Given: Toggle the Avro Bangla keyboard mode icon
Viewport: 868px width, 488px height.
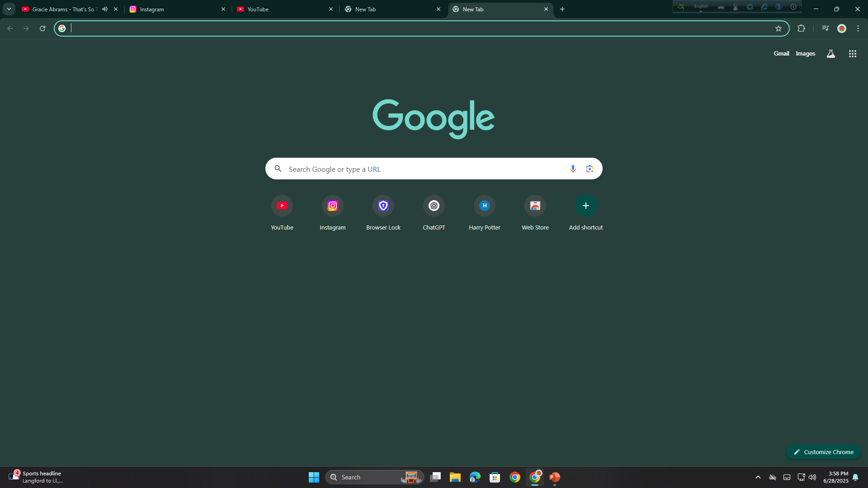Looking at the screenshot, I should click(681, 7).
